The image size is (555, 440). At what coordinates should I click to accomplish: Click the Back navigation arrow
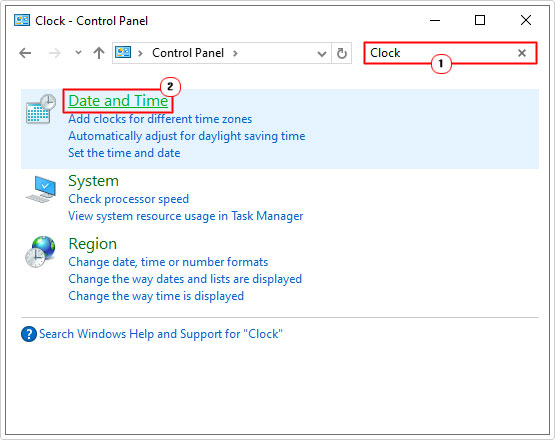pyautogui.click(x=25, y=53)
